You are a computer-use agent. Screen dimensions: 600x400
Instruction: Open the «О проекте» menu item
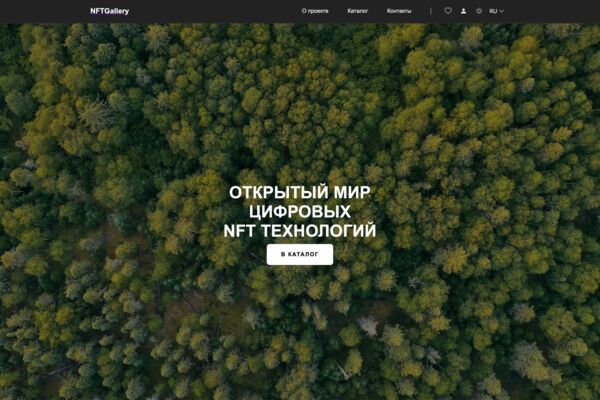(315, 11)
